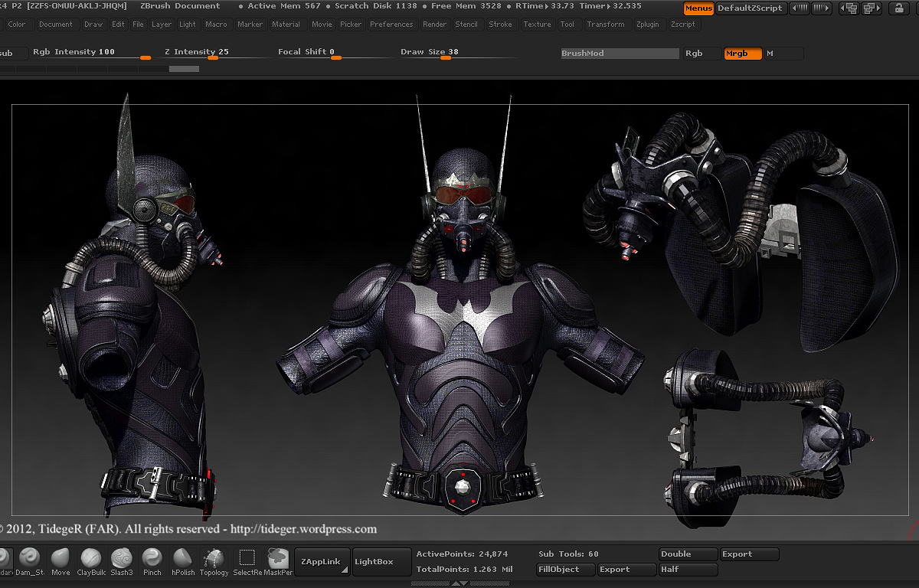Select the hPolish brush

coord(183,561)
